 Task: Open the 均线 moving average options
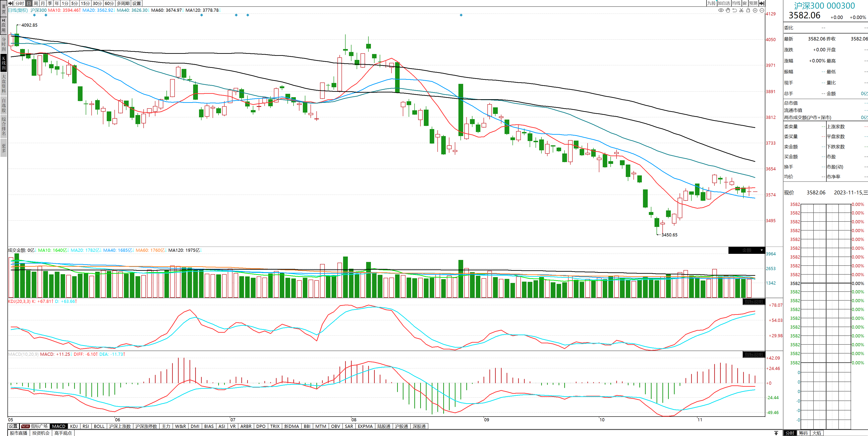point(736,3)
